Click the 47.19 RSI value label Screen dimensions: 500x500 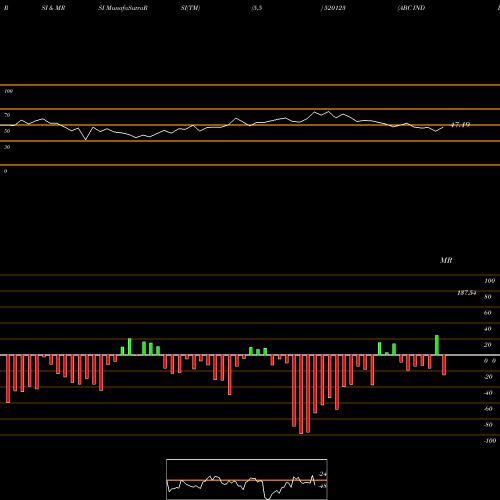click(x=460, y=125)
